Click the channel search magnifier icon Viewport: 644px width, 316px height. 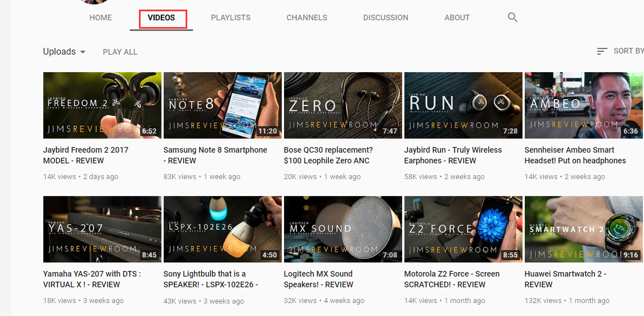click(512, 17)
